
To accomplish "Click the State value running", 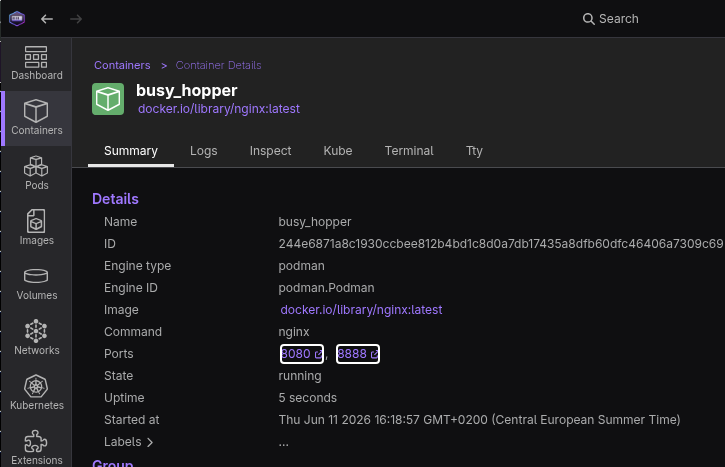I will tap(300, 376).
